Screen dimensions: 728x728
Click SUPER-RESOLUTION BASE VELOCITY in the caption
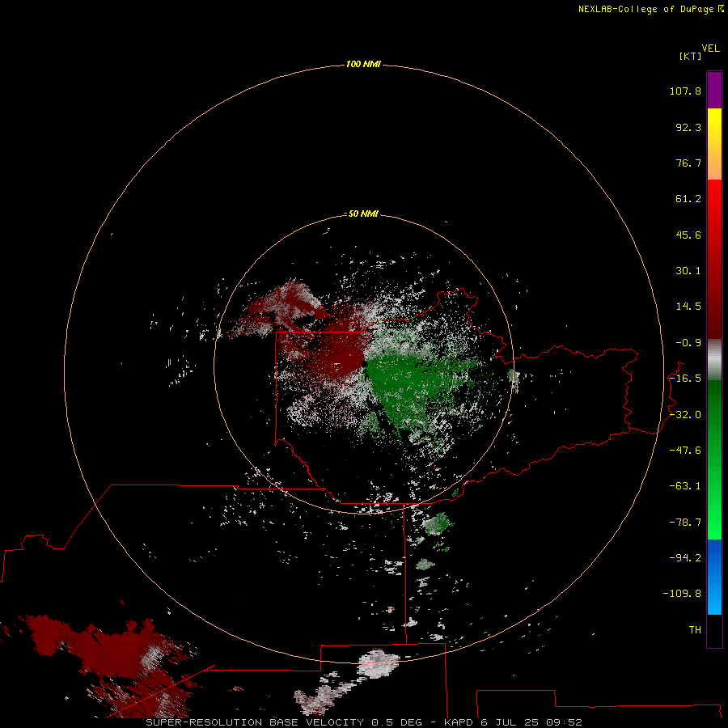click(255, 722)
